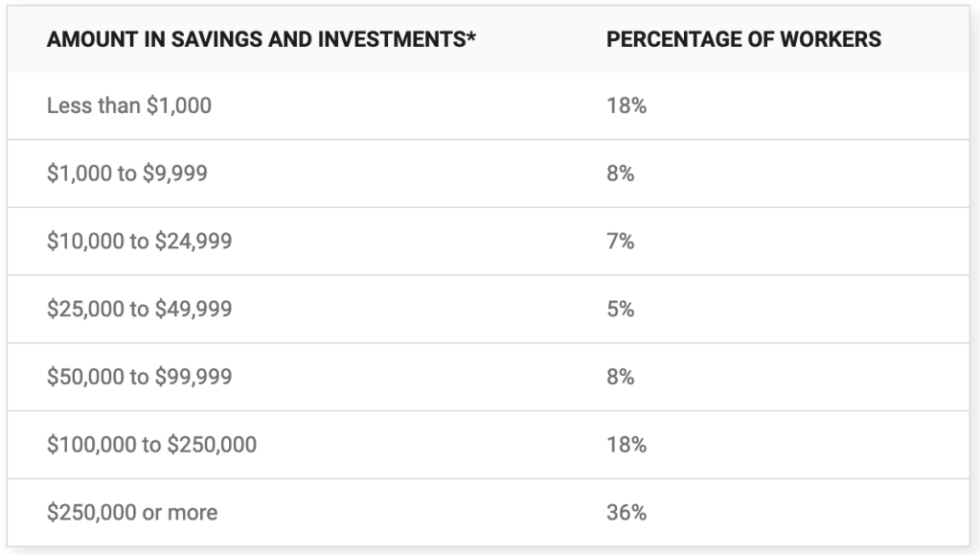Click 18% in the '$100,000 to $250,000' row

point(627,445)
